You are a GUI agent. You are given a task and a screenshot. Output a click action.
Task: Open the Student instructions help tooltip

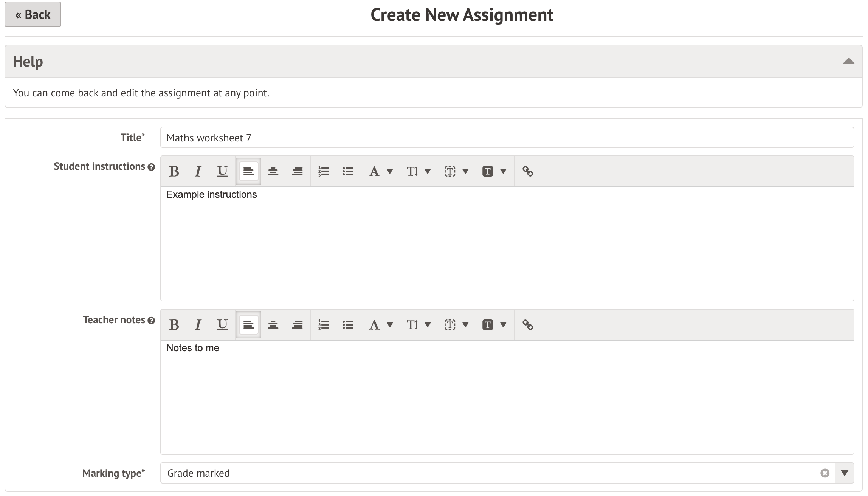(151, 166)
